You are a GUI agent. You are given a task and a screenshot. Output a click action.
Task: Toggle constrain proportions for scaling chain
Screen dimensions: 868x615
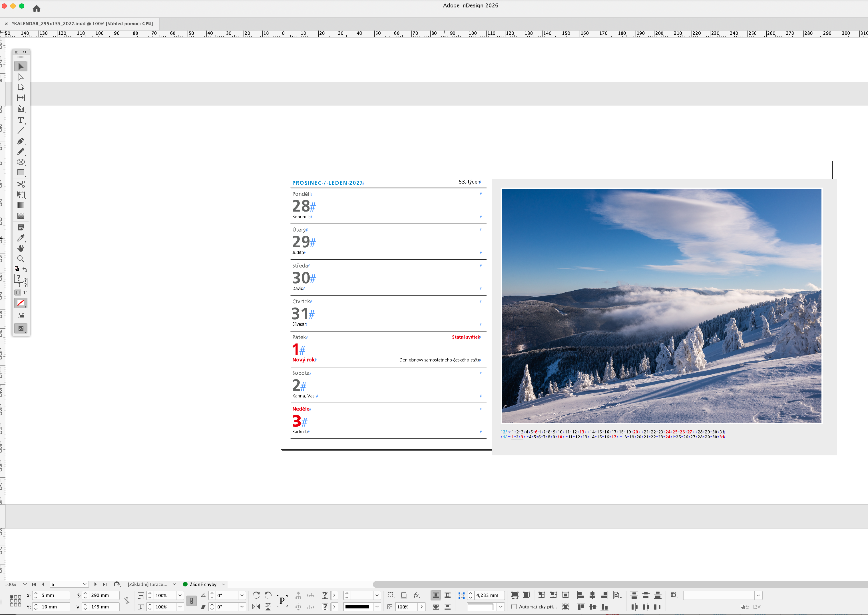click(x=192, y=601)
